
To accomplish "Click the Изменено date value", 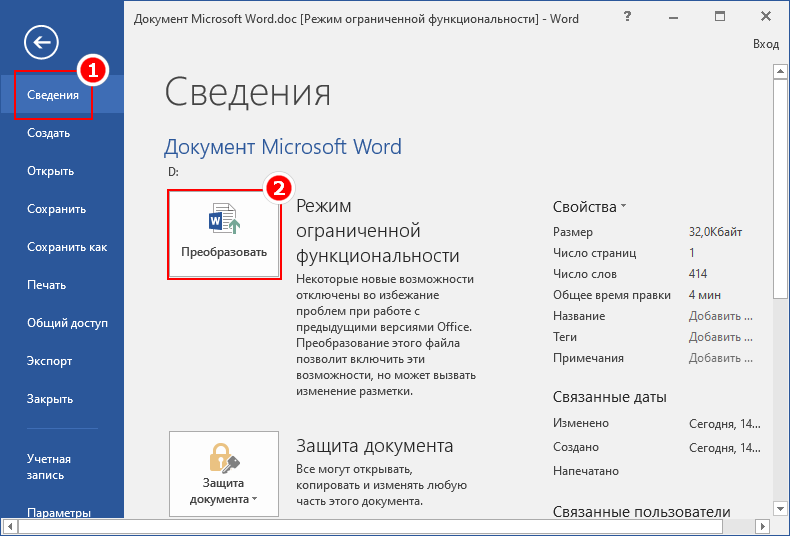I will coord(725,424).
